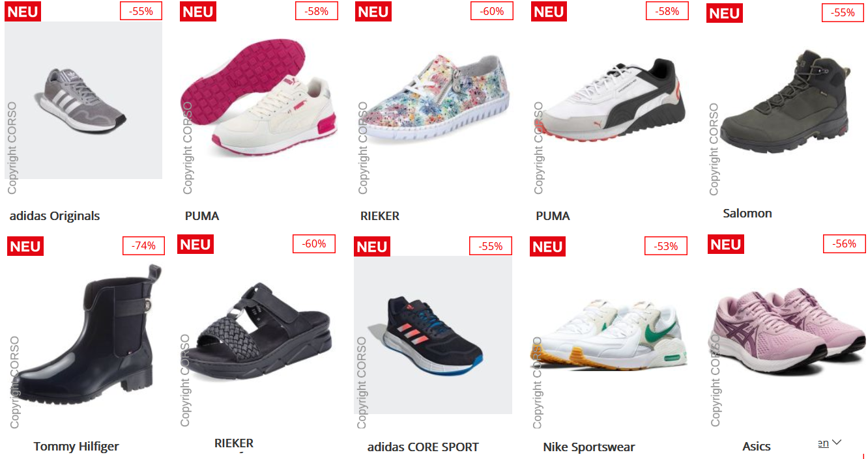The image size is (868, 459).
Task: Click the adidas Originals brand name
Action: coord(55,216)
